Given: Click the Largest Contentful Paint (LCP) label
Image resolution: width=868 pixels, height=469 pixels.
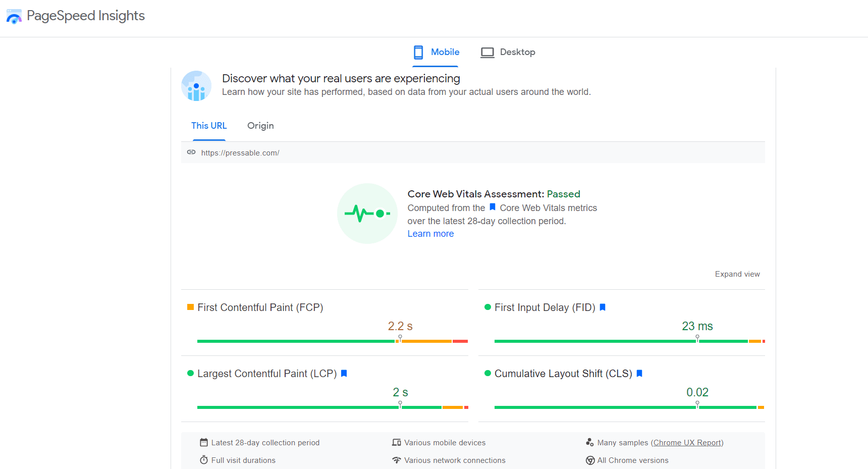Looking at the screenshot, I should point(267,374).
